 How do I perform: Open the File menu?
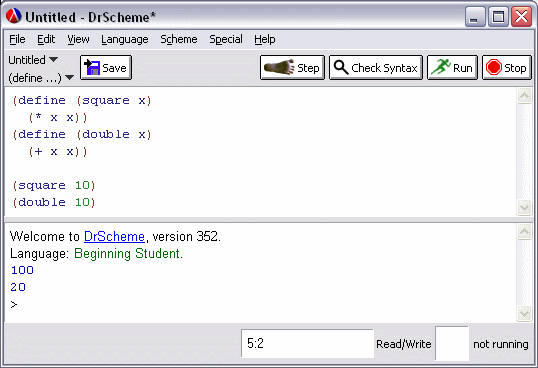pyautogui.click(x=17, y=39)
